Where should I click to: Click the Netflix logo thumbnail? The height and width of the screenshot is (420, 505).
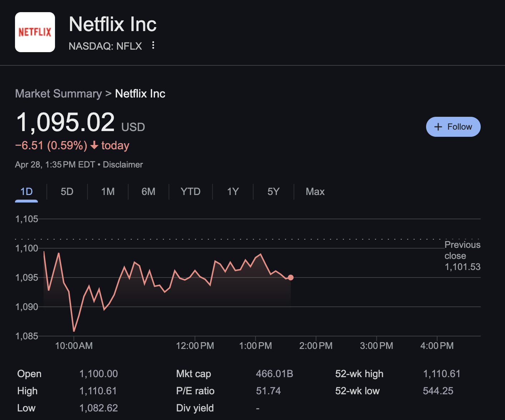point(35,32)
